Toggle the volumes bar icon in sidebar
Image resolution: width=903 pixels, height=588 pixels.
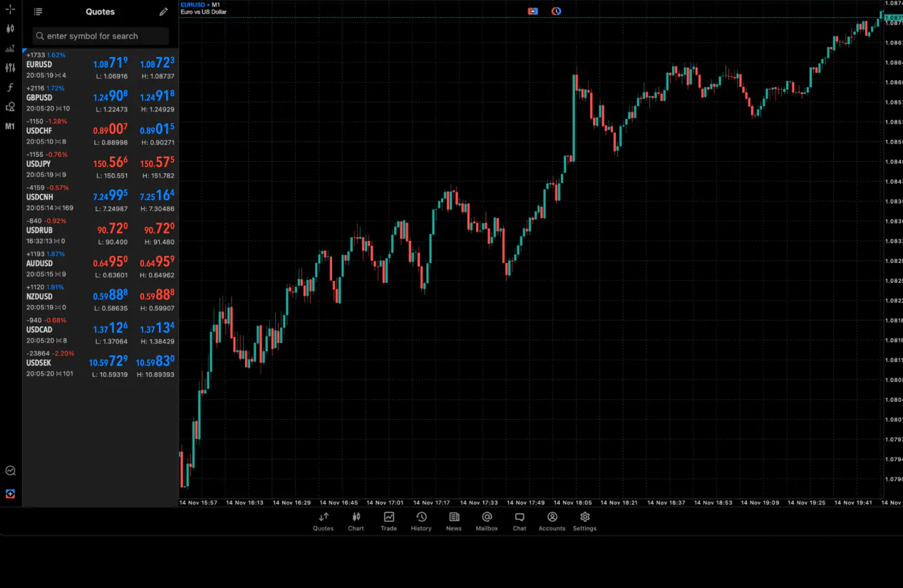pyautogui.click(x=10, y=48)
